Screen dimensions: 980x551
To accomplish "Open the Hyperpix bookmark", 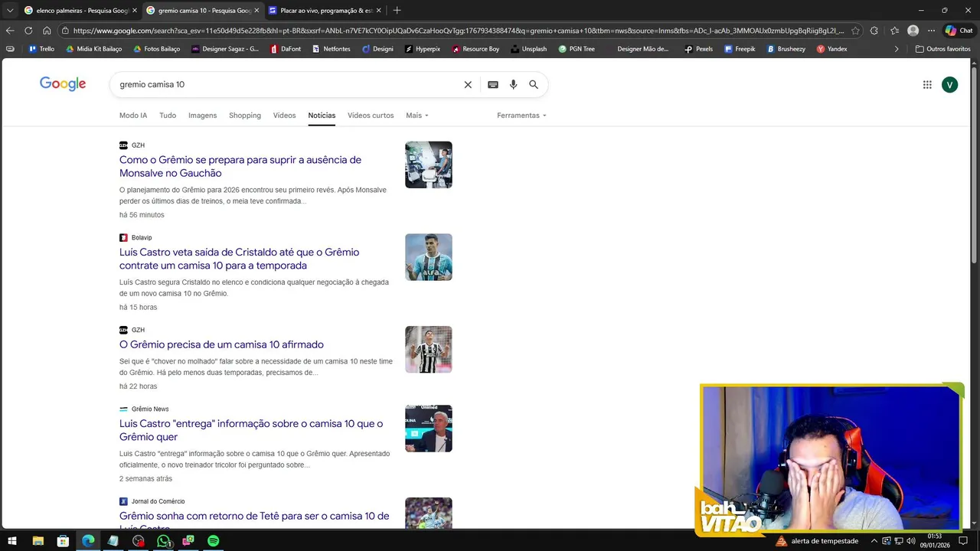I will (x=423, y=49).
